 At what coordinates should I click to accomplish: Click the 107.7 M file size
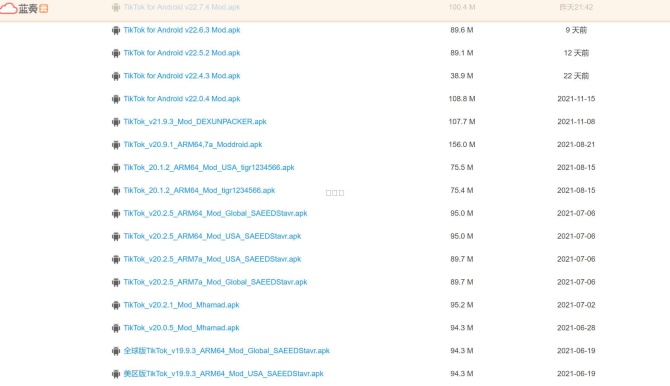[x=462, y=121]
